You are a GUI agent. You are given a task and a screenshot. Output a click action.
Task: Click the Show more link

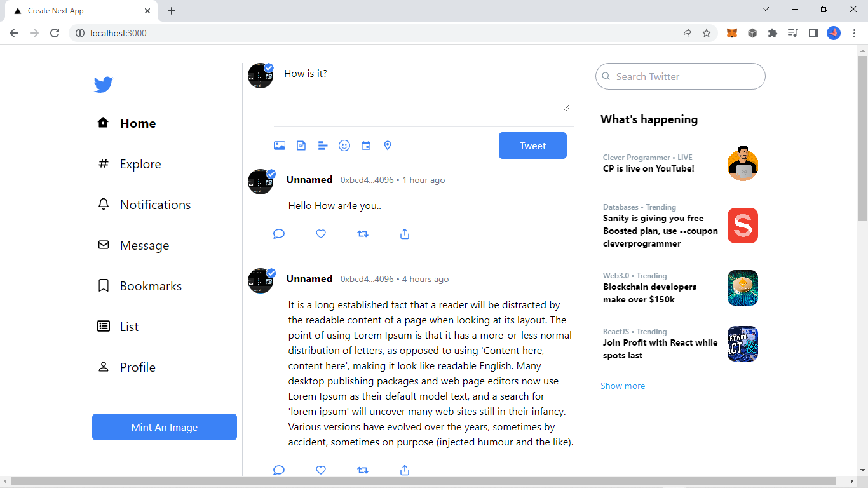623,386
